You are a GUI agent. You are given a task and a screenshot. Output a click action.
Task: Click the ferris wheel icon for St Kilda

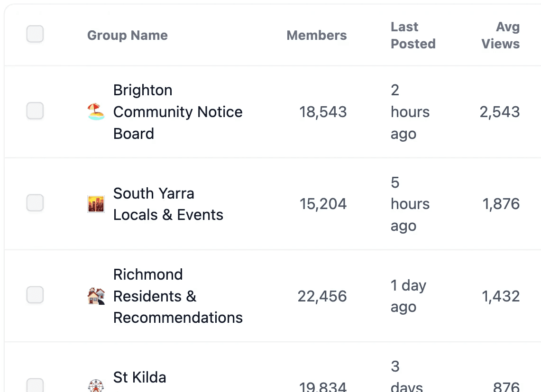click(x=96, y=385)
